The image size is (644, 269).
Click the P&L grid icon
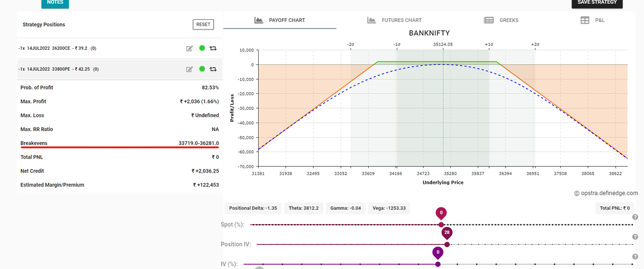(x=585, y=20)
